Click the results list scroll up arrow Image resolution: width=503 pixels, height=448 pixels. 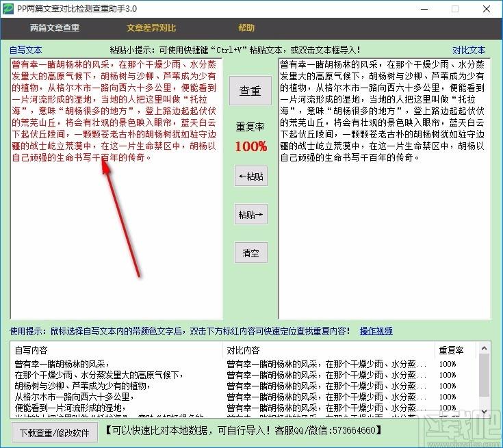pos(485,348)
